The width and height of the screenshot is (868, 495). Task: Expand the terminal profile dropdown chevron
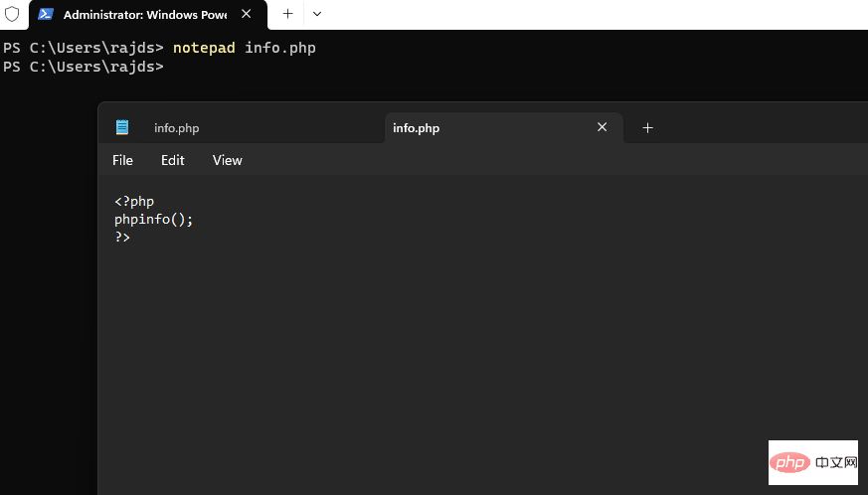[x=317, y=14]
